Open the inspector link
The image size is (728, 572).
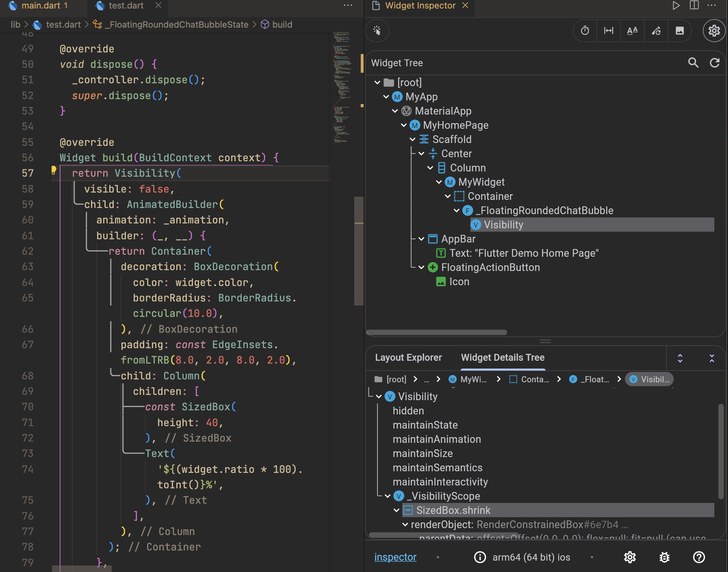395,557
